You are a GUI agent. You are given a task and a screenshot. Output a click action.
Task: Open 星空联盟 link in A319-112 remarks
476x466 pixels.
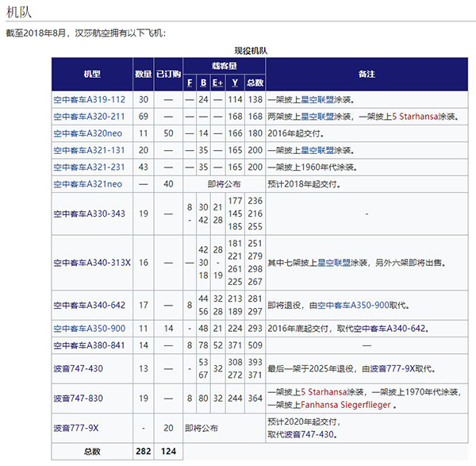[x=317, y=100]
